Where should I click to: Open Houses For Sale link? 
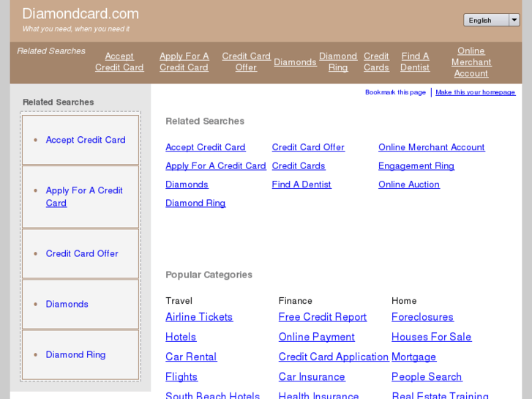tap(431, 338)
